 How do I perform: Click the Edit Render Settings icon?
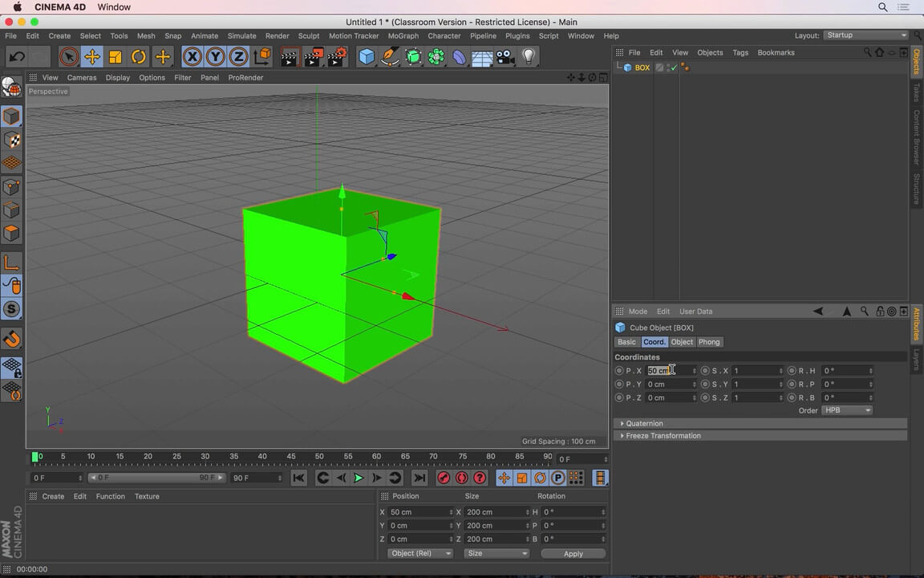click(337, 57)
